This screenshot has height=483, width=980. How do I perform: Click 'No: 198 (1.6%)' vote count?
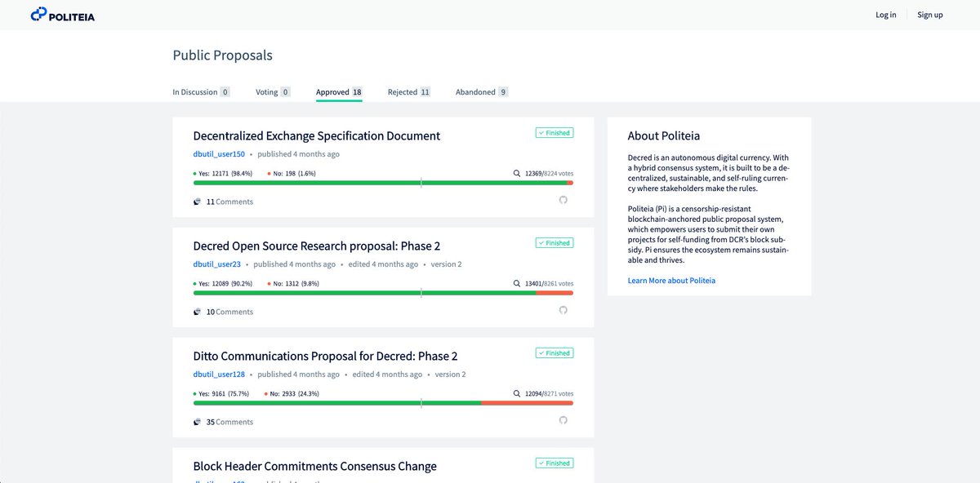(x=292, y=174)
